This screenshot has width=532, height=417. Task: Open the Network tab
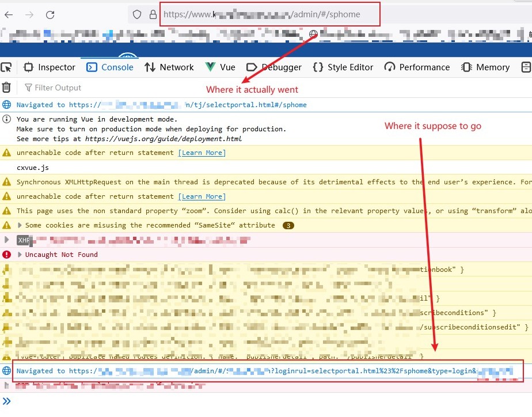coord(169,67)
